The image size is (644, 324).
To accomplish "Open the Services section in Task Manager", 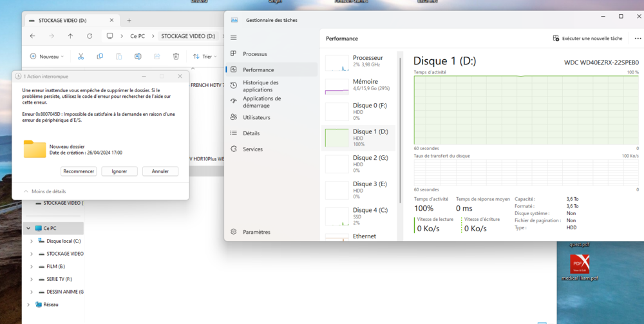I will click(252, 149).
